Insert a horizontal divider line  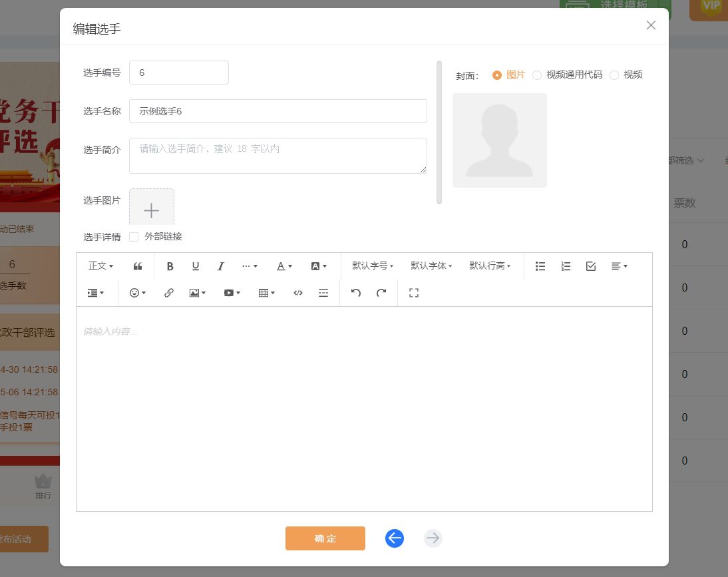(x=323, y=293)
